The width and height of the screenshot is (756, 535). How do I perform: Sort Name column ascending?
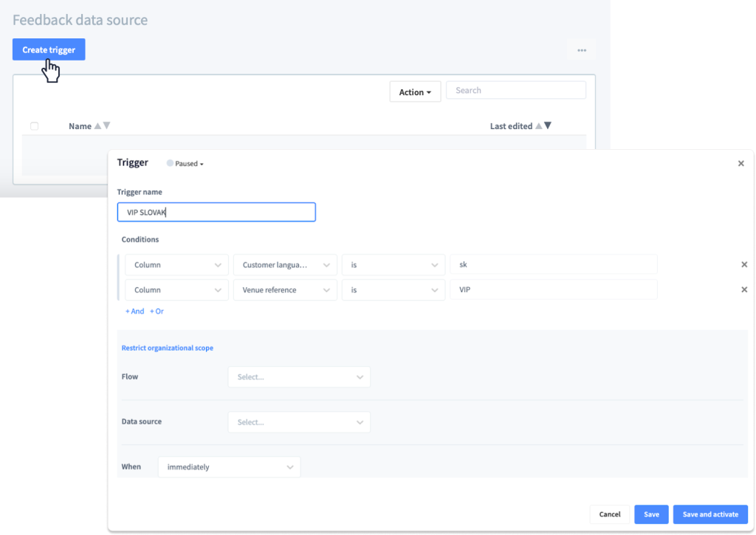point(98,125)
